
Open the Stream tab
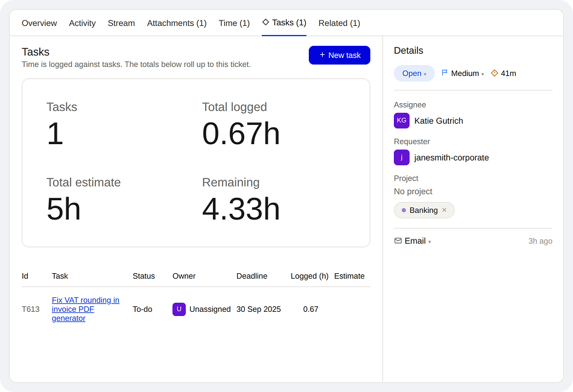tap(121, 23)
